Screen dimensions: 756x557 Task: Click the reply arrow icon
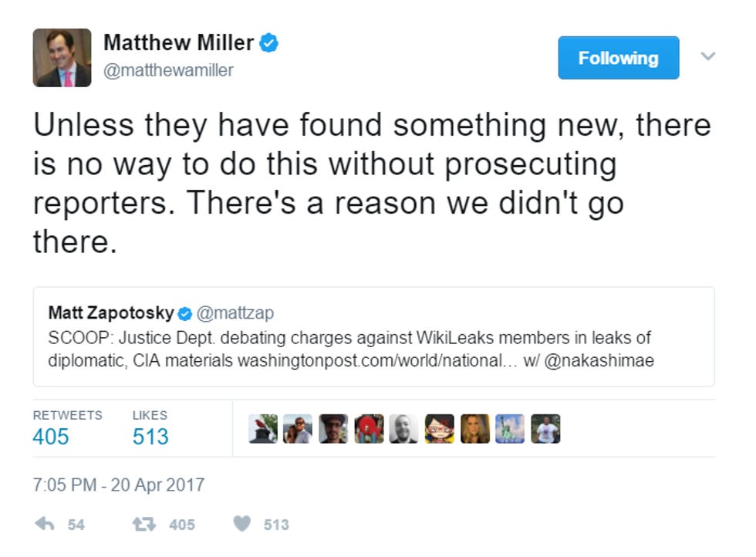[45, 524]
